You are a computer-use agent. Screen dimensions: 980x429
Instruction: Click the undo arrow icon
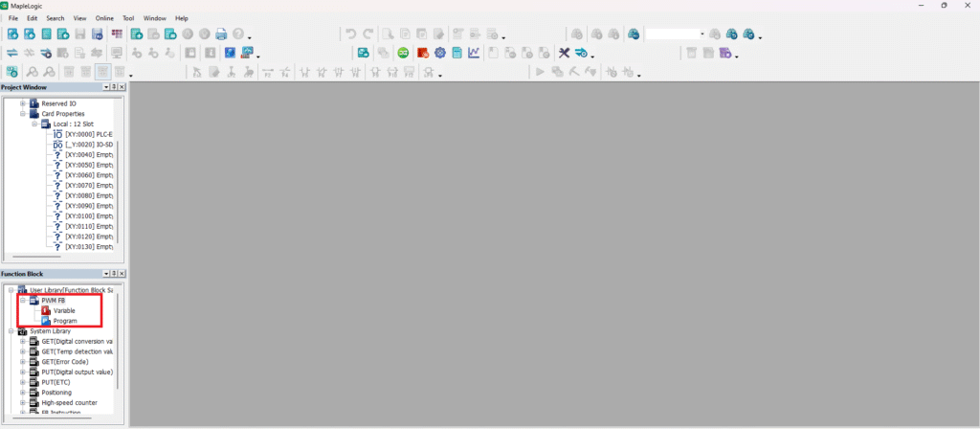[351, 34]
